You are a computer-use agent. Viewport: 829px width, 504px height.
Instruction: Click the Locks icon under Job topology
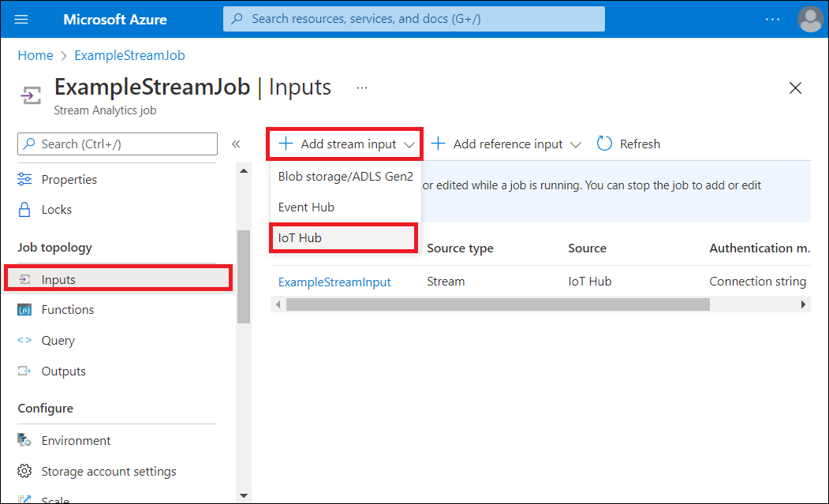point(26,209)
